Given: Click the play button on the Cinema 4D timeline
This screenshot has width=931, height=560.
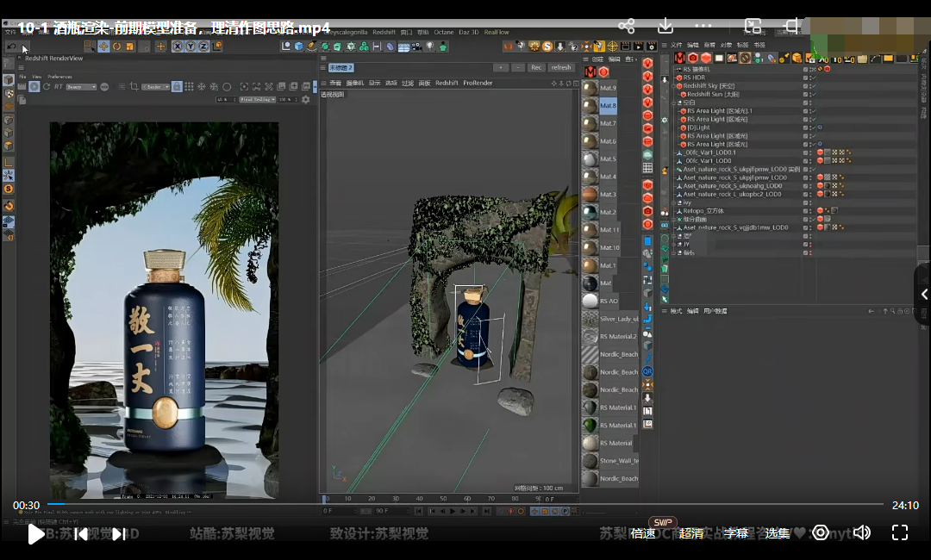Looking at the screenshot, I should point(453,511).
